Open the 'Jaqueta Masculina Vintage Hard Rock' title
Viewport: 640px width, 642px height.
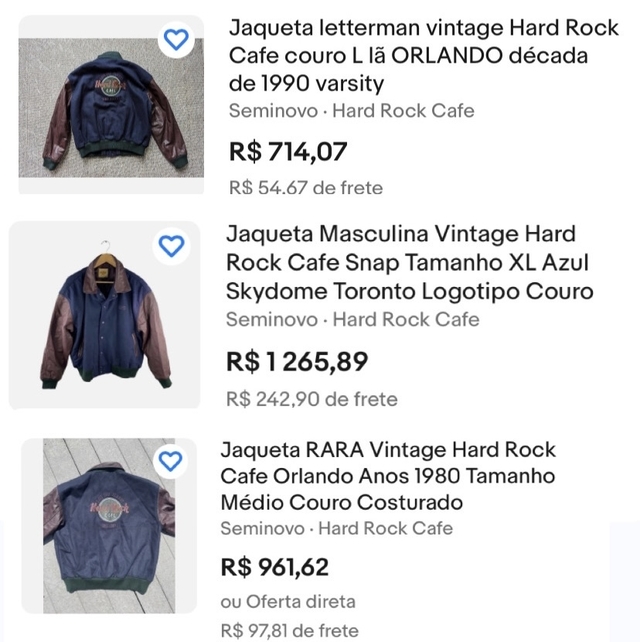pos(409,262)
